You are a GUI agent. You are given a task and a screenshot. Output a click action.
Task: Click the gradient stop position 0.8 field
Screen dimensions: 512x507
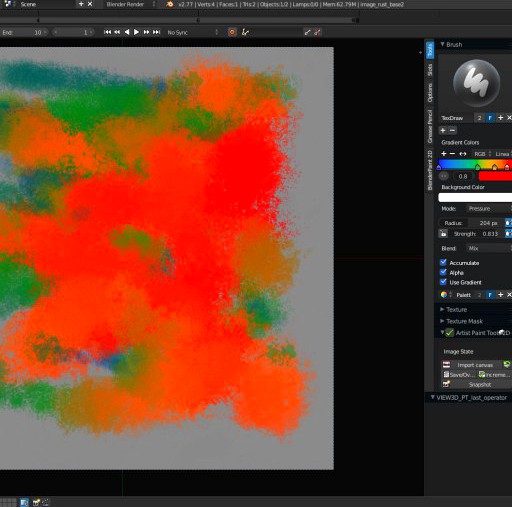463,176
